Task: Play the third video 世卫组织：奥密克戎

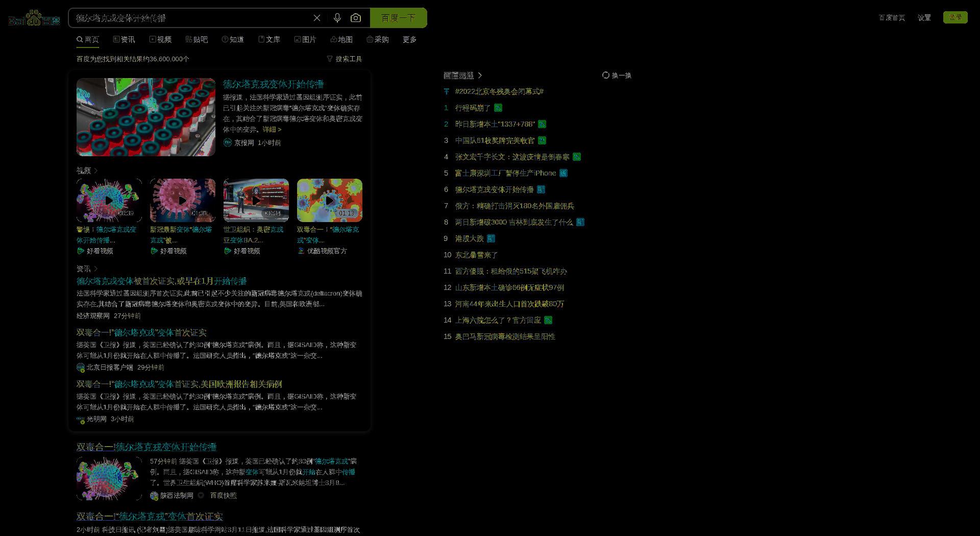Action: 256,200
